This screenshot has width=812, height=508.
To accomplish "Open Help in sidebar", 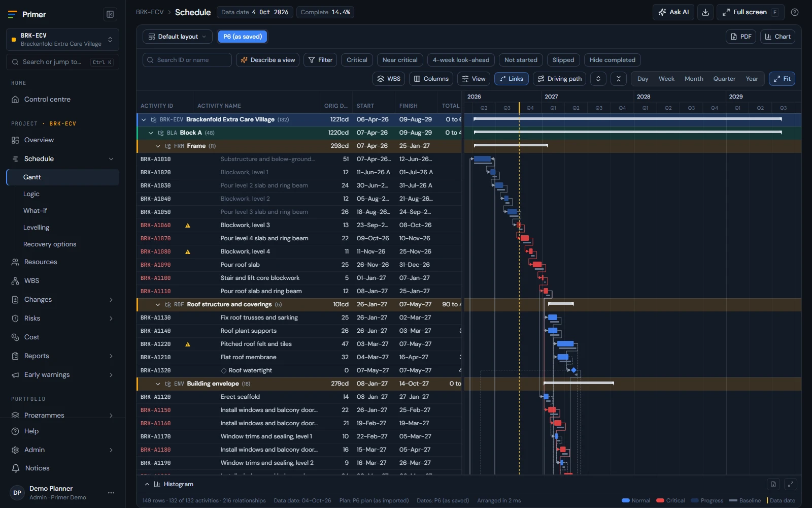I will [x=62, y=431].
